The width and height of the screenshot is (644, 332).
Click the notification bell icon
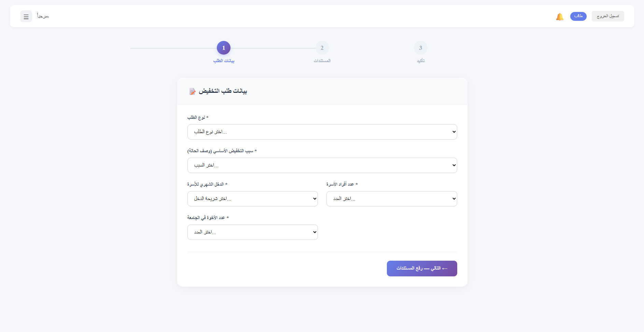(560, 16)
